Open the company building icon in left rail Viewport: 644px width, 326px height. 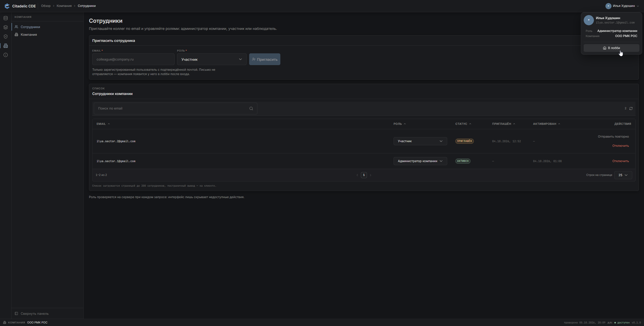(x=6, y=46)
